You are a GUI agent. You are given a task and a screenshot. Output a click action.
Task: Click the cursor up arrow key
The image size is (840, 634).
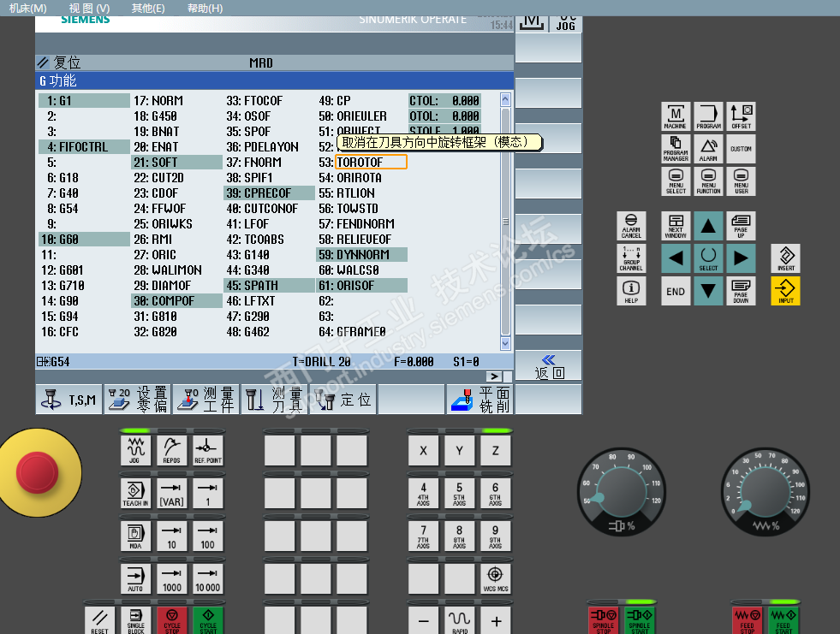[x=708, y=226]
